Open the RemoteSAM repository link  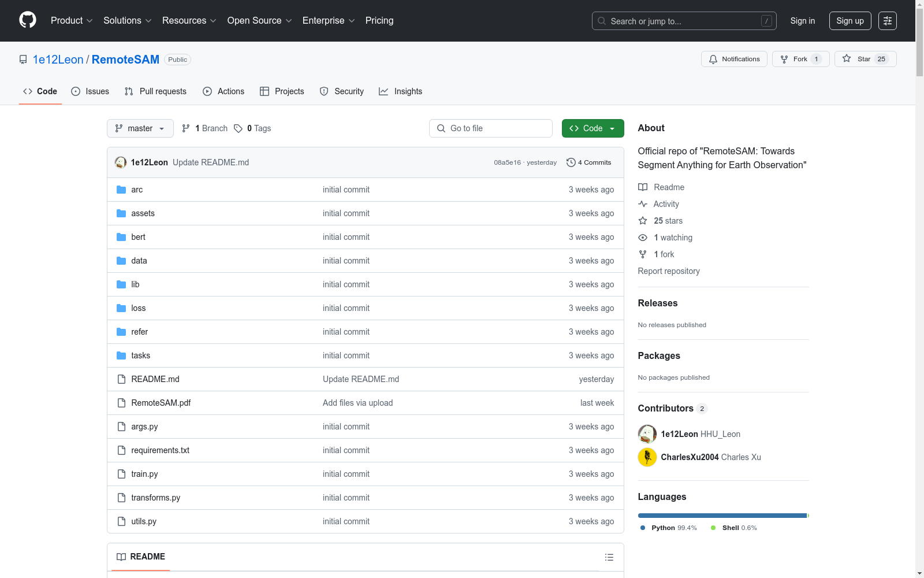125,60
